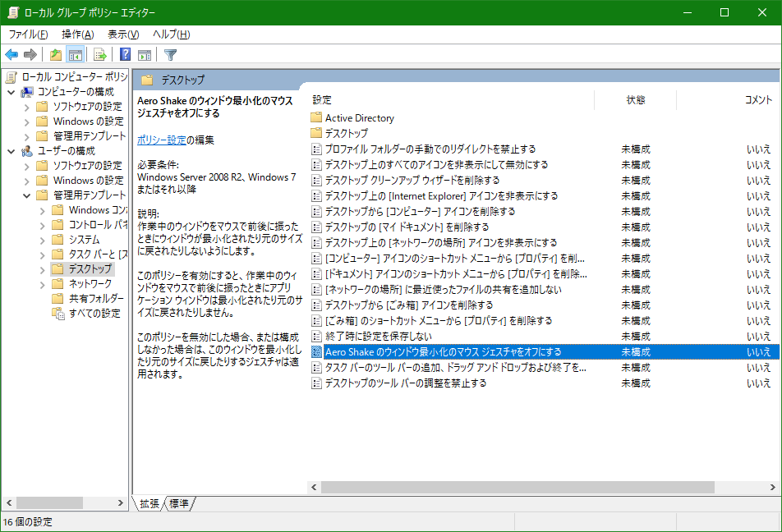Image resolution: width=782 pixels, height=532 pixels.
Task: Sort by the コメント column header
Action: [x=758, y=99]
